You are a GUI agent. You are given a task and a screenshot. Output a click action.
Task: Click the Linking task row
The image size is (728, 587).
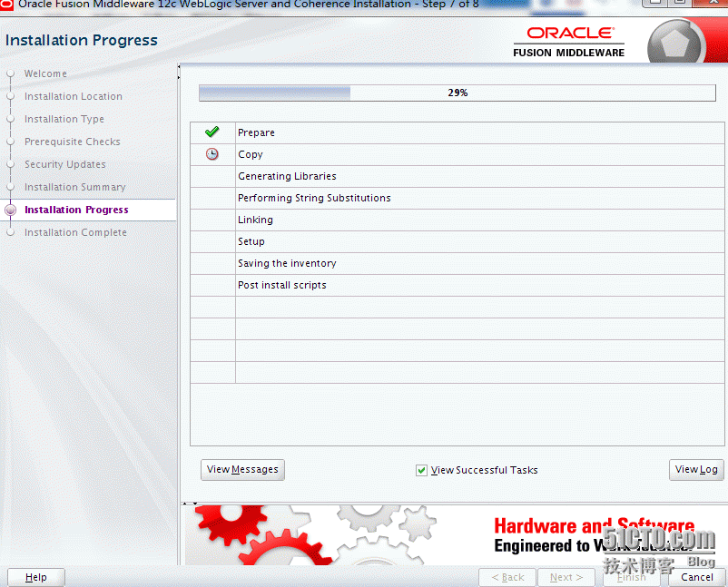tap(457, 220)
